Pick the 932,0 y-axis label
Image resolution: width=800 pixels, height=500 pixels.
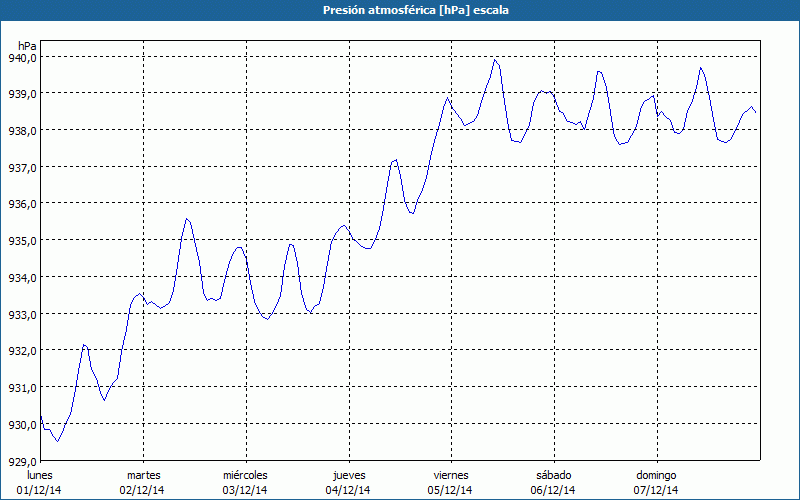[x=22, y=351]
